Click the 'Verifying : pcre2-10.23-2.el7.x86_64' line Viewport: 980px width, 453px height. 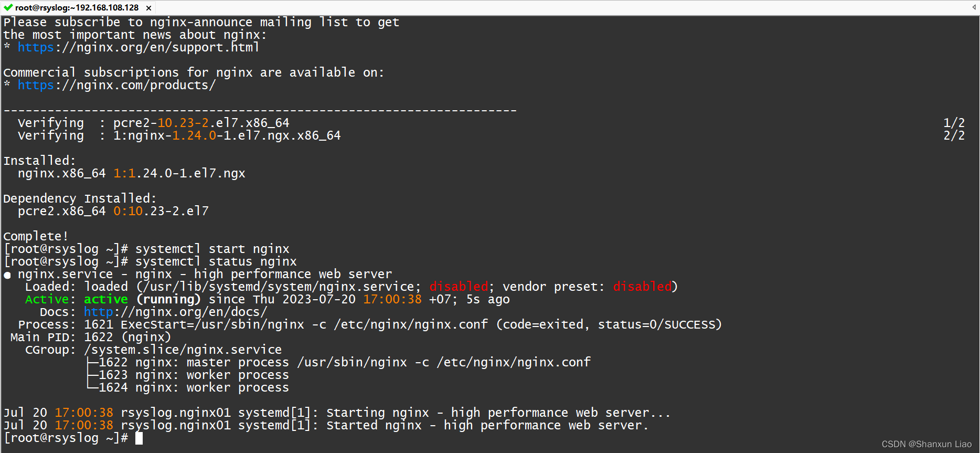tap(154, 123)
